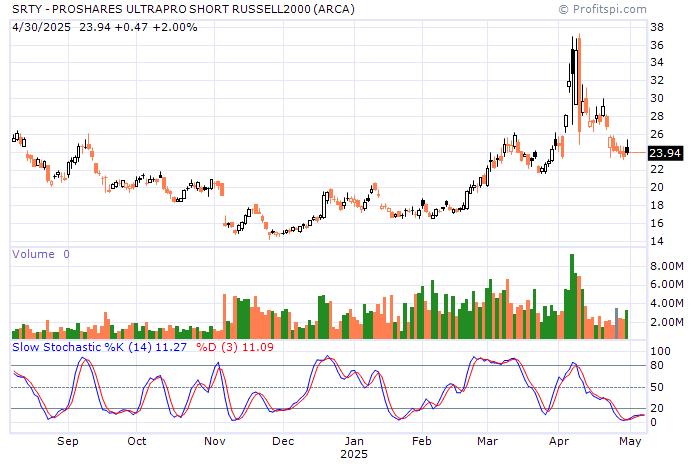Click the SRTY ProShares UltraPro chart title
The height and width of the screenshot is (464, 700).
[x=183, y=9]
